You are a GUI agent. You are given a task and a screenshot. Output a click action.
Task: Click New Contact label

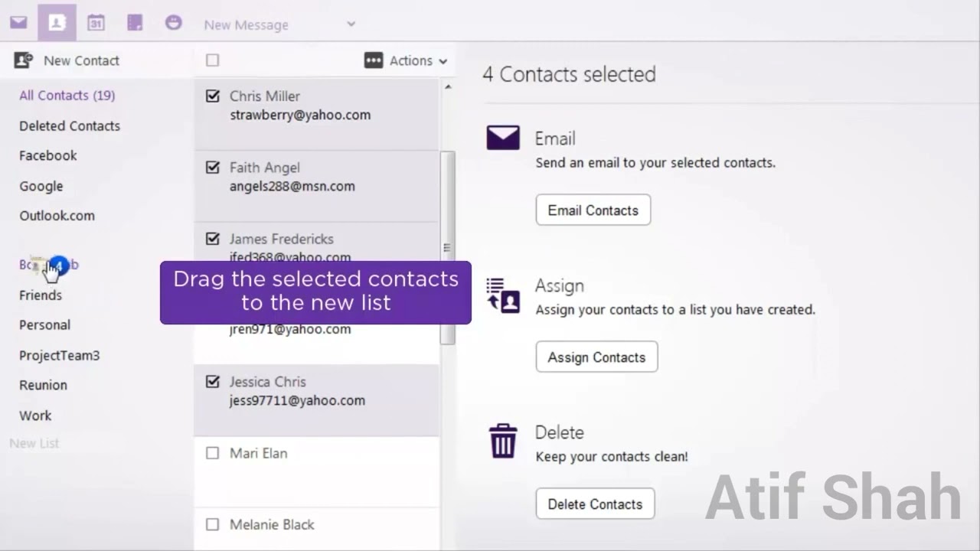pyautogui.click(x=81, y=60)
